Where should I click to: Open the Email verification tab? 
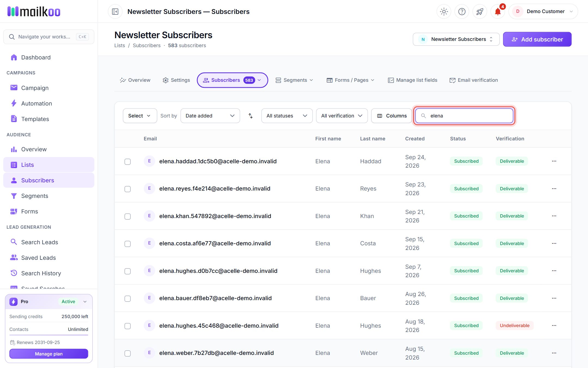point(474,80)
